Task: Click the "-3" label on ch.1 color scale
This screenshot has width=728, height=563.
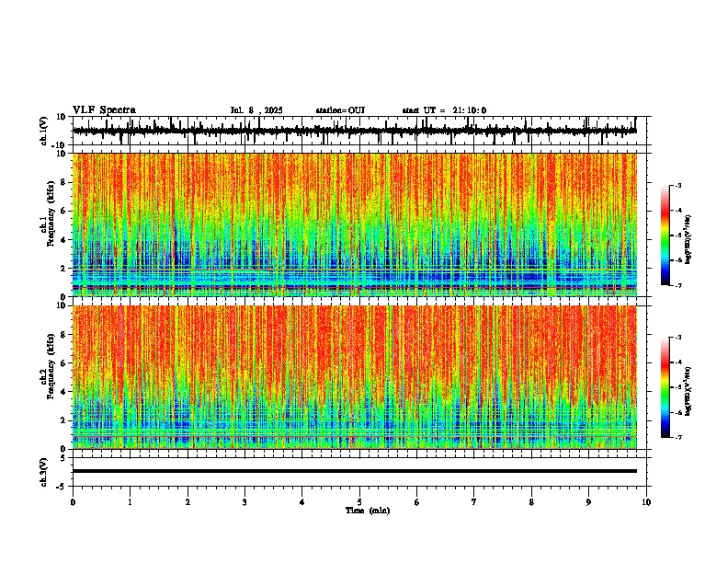Action: point(677,186)
